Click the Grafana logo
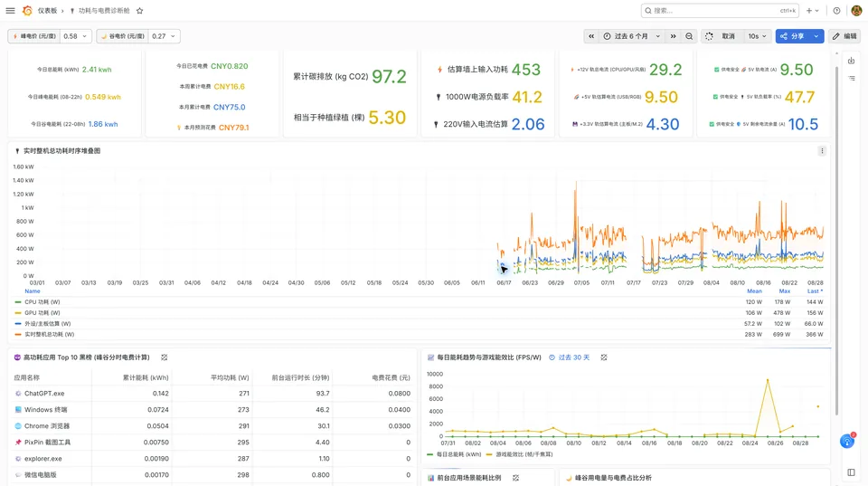Image resolution: width=868 pixels, height=486 pixels. 27,11
